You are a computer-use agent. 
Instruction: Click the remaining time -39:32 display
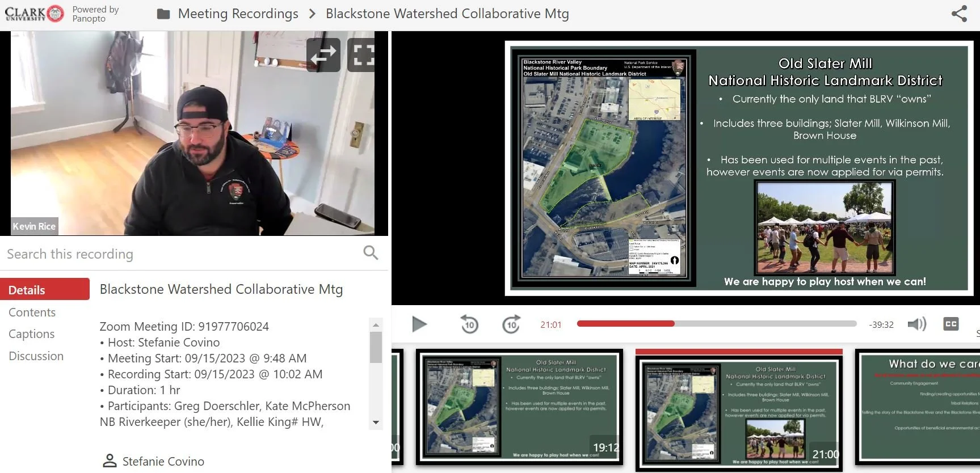pos(881,325)
